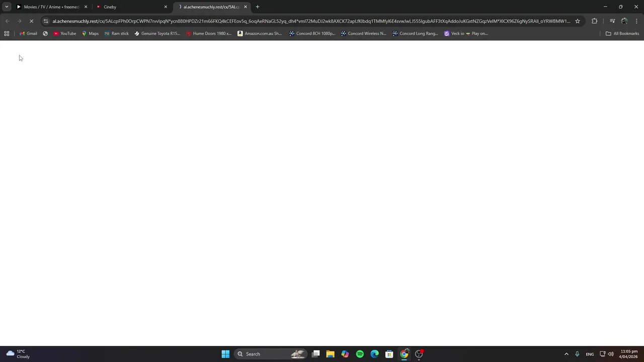The image size is (644, 362).
Task: Stop loading the page
Action: 31,21
